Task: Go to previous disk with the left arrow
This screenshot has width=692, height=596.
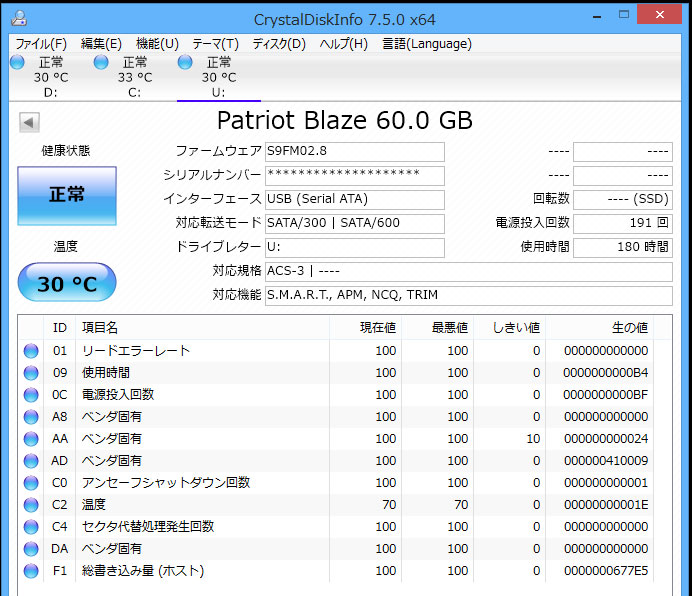Action: (x=29, y=122)
